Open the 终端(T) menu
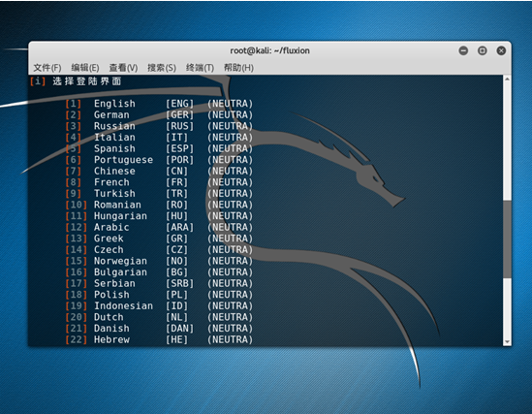 [x=200, y=68]
